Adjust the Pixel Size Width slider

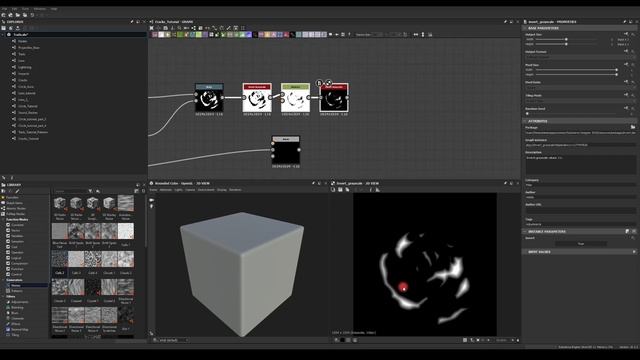[576, 70]
